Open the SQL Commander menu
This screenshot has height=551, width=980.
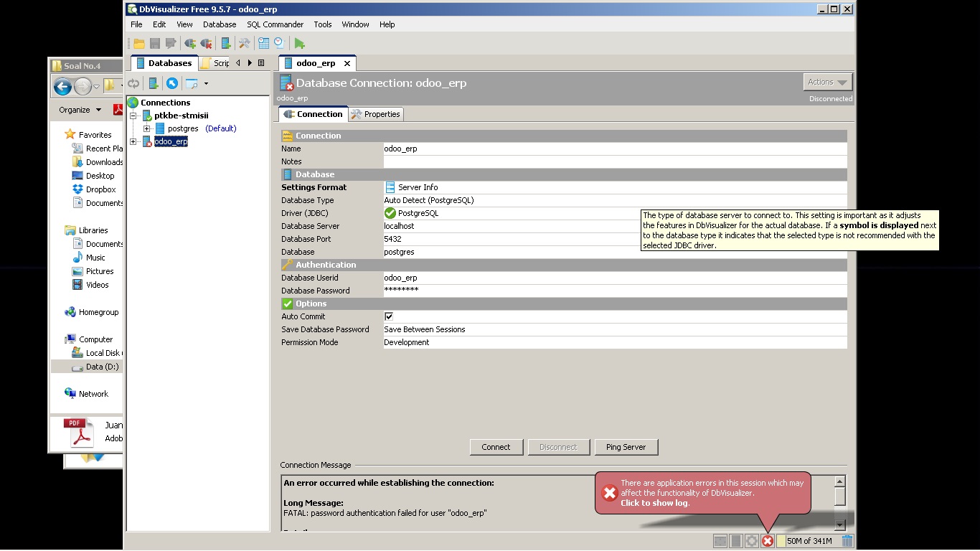click(x=275, y=24)
